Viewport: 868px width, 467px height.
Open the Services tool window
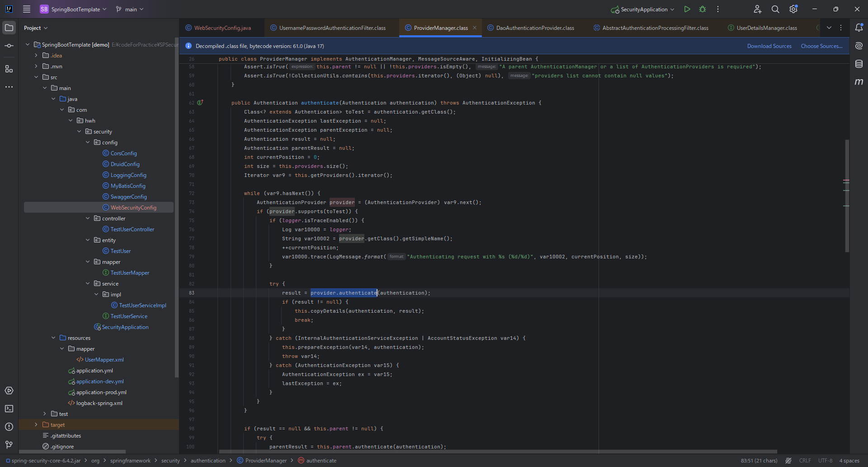pos(9,391)
